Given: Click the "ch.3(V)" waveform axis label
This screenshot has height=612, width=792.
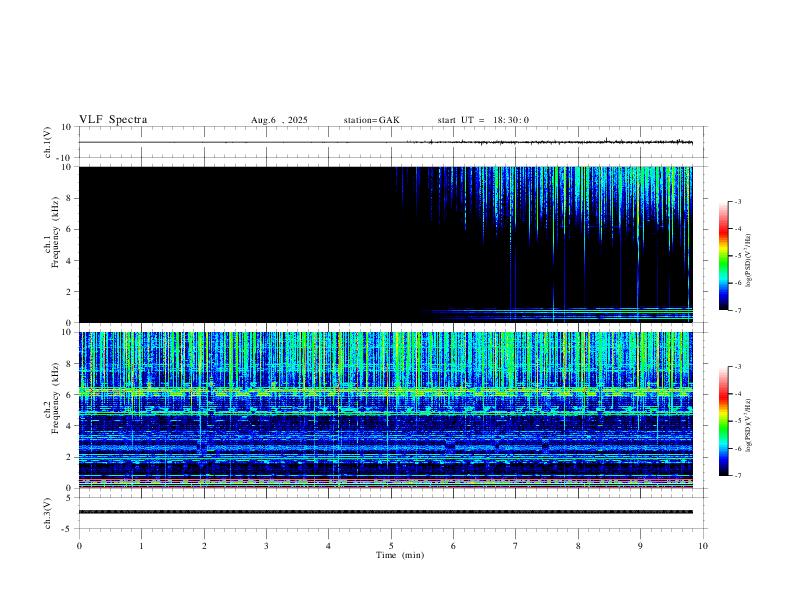Looking at the screenshot, I should pyautogui.click(x=48, y=514).
